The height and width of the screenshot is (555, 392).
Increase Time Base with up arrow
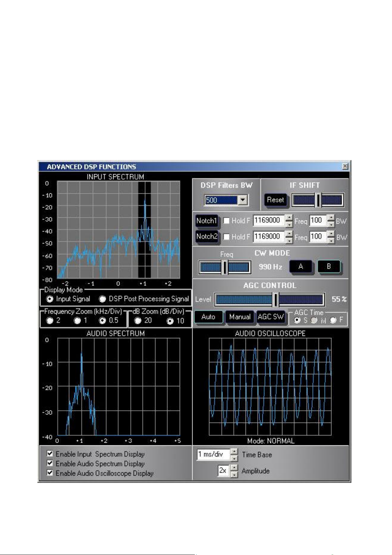pos(234,452)
